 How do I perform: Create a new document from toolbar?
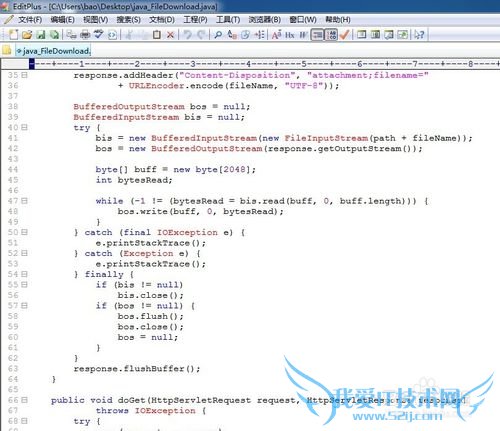pos(14,35)
